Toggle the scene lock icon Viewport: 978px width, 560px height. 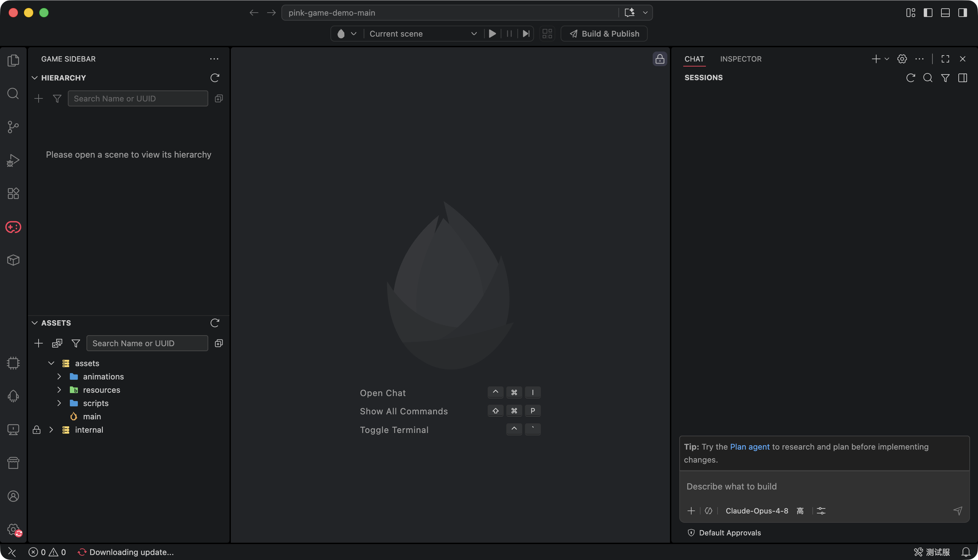(x=659, y=59)
